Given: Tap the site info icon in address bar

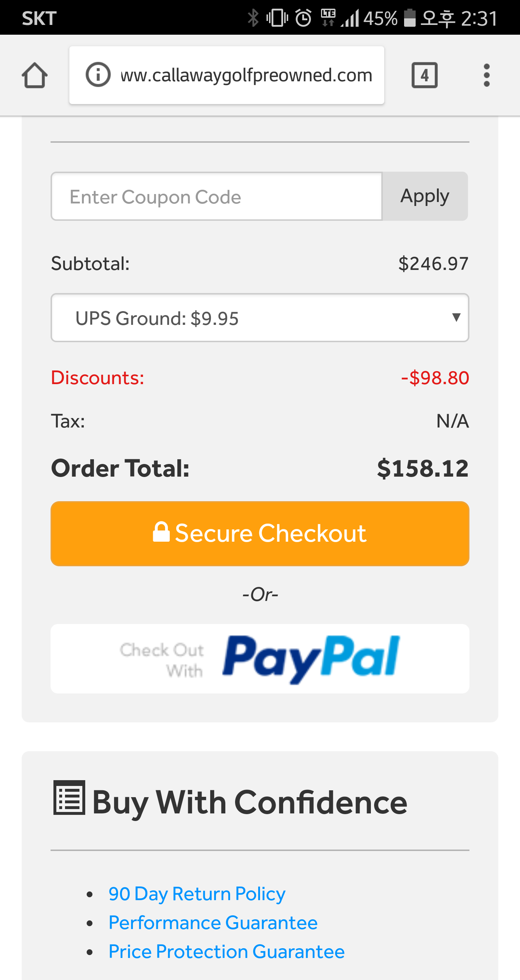Looking at the screenshot, I should [98, 74].
